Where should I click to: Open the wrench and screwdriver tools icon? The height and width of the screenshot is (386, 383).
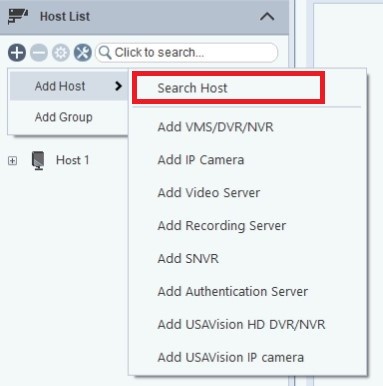coord(83,53)
